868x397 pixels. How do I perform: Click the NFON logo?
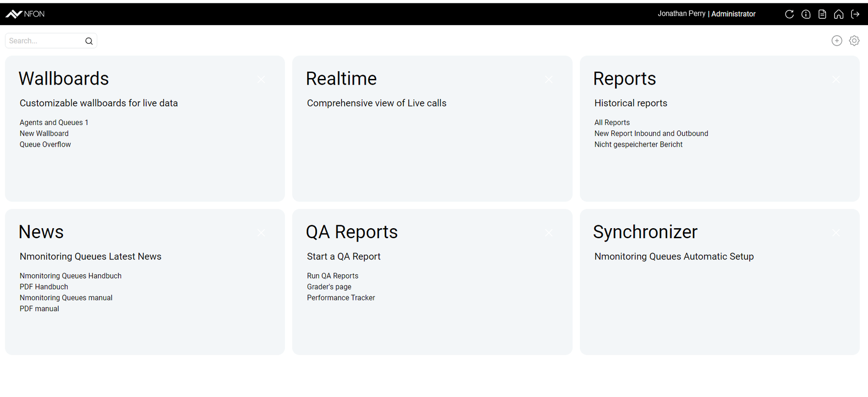pyautogui.click(x=25, y=14)
